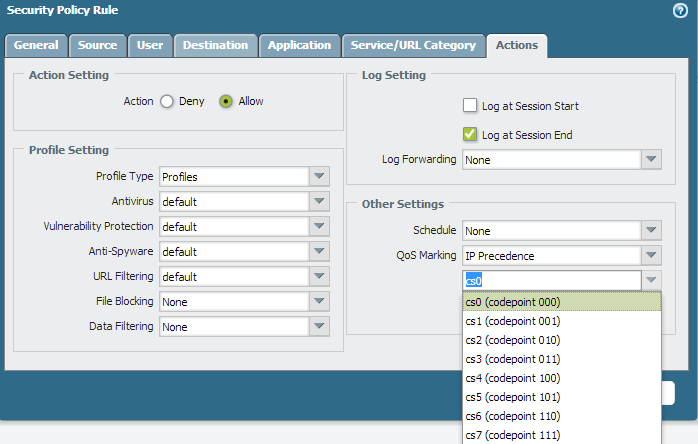Enable Log at Session Start checkbox
Viewport: 698px width, 444px height.
pos(470,105)
